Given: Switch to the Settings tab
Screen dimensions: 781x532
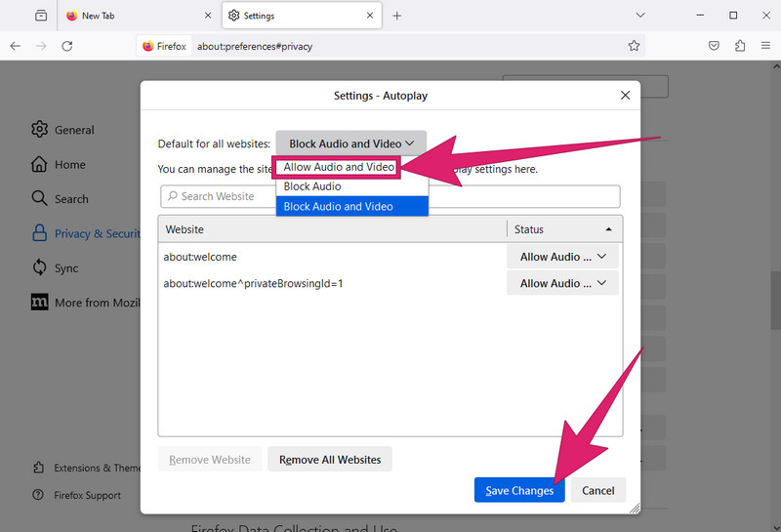Looking at the screenshot, I should (x=302, y=16).
